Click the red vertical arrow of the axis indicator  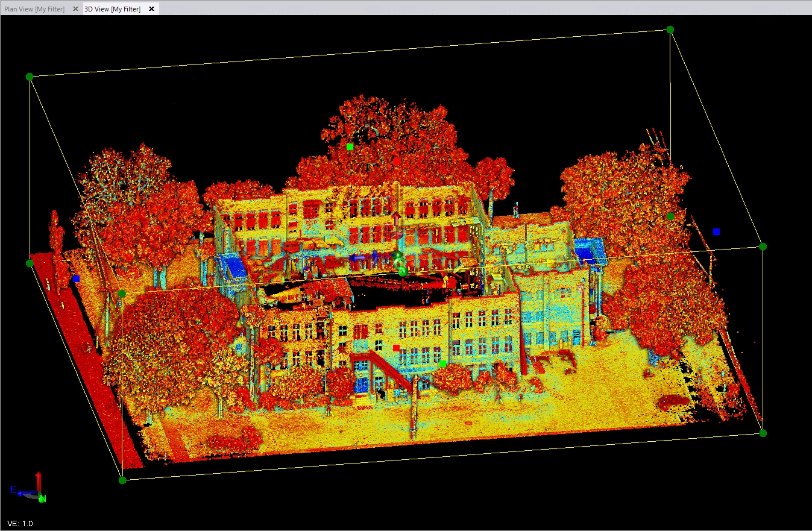pyautogui.click(x=39, y=481)
